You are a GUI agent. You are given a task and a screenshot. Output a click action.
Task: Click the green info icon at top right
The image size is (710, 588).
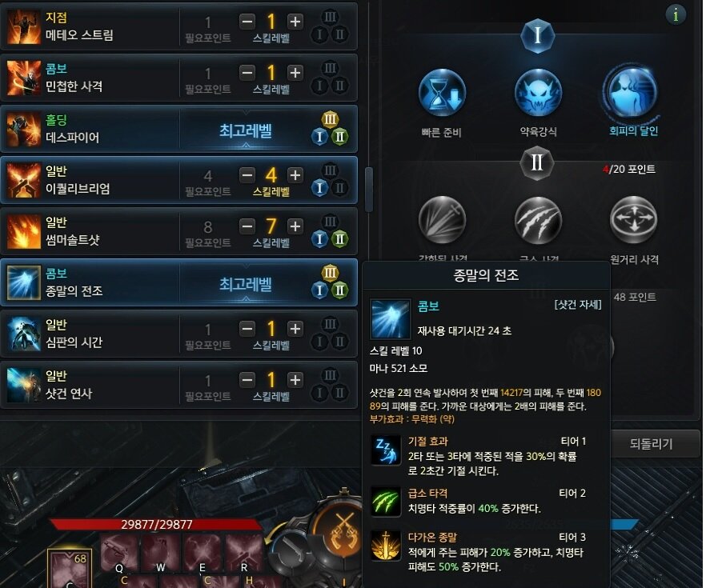pyautogui.click(x=676, y=15)
